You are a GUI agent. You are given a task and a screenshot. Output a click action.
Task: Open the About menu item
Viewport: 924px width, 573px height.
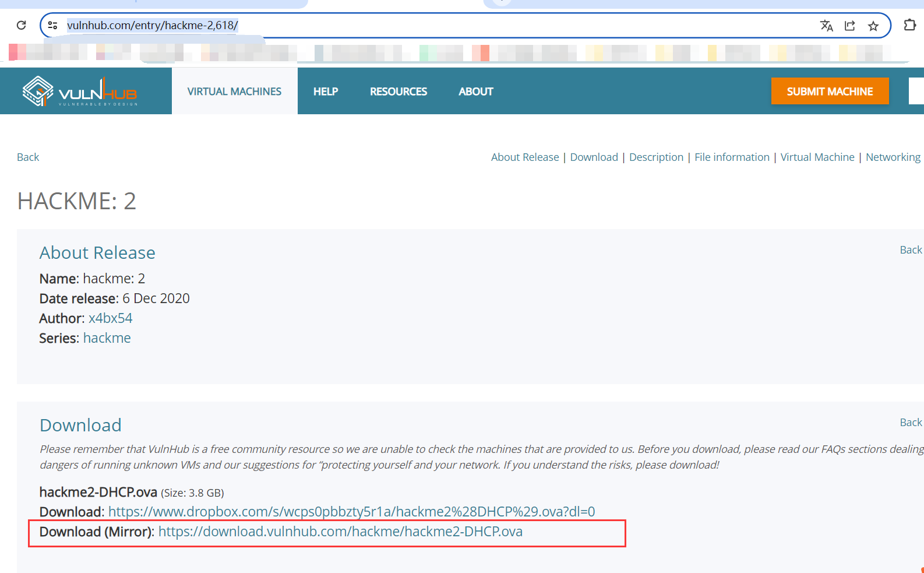click(x=476, y=92)
